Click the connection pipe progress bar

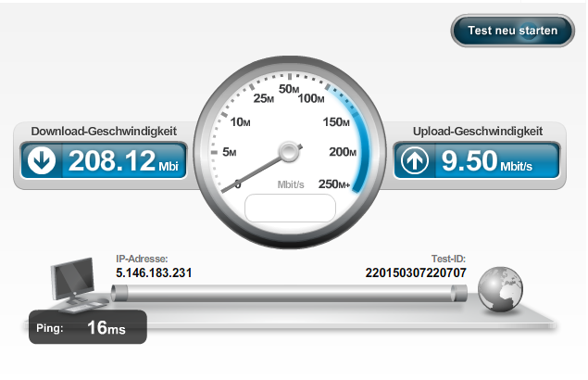[289, 293]
